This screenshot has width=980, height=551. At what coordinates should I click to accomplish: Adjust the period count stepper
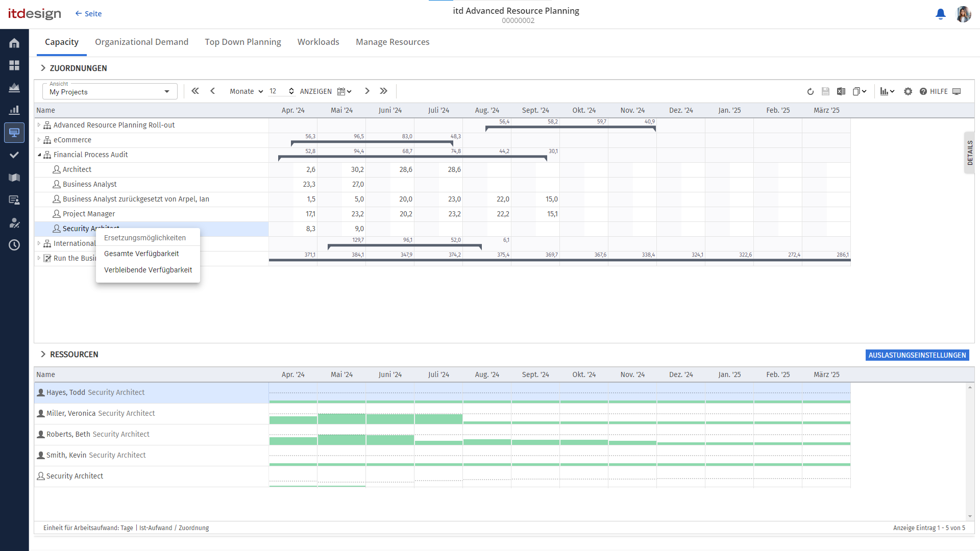(x=291, y=91)
